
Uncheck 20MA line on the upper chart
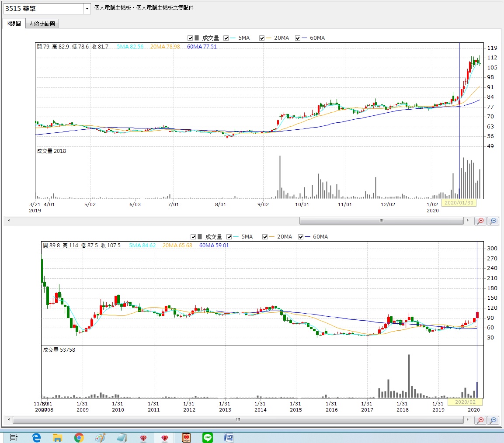pos(262,38)
